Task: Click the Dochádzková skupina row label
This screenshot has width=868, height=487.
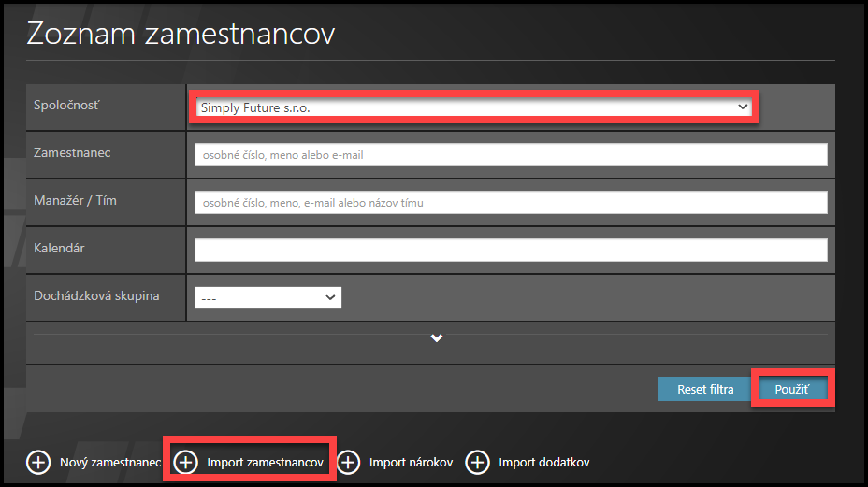Action: 96,295
